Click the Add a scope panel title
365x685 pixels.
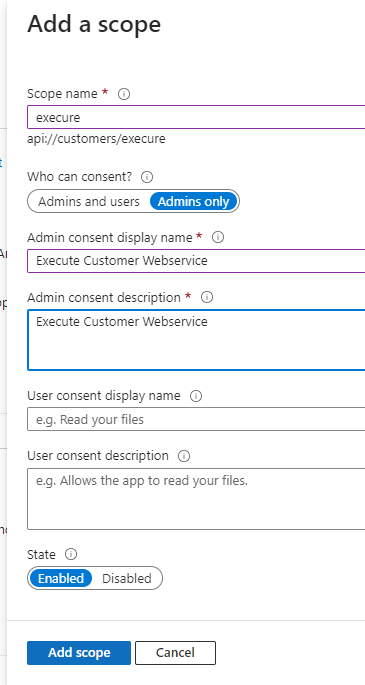click(94, 24)
